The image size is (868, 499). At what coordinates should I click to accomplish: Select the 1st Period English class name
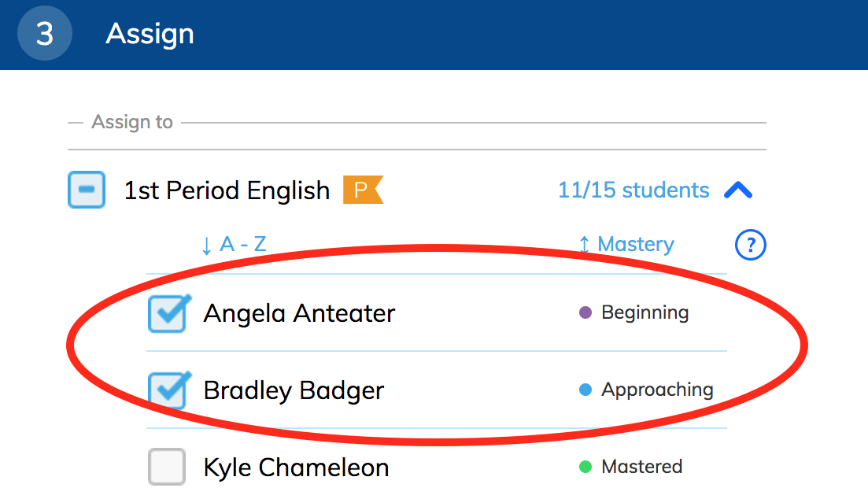click(227, 190)
